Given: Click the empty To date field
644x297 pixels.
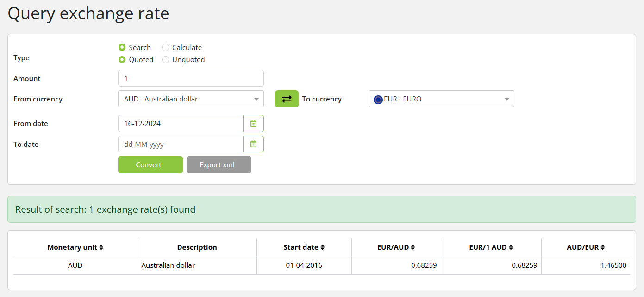Looking at the screenshot, I should coord(181,144).
